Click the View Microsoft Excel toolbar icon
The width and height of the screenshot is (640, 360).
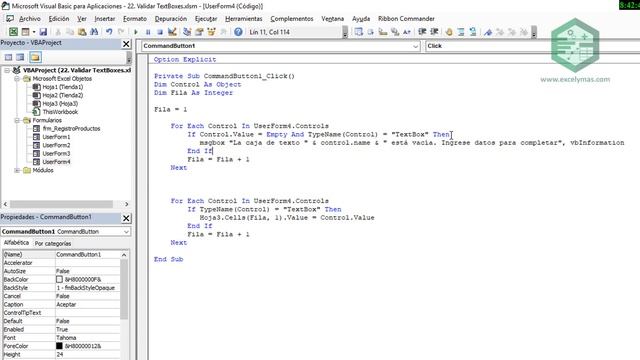tap(13, 32)
